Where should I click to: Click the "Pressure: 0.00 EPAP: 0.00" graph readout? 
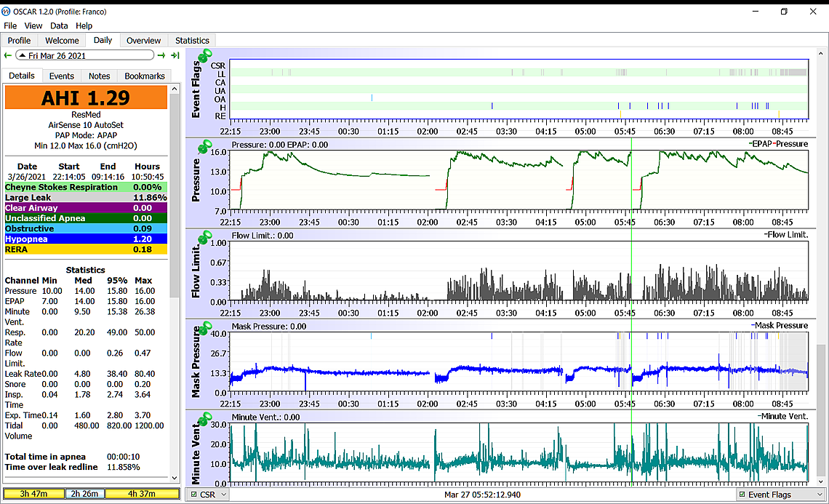coord(280,145)
